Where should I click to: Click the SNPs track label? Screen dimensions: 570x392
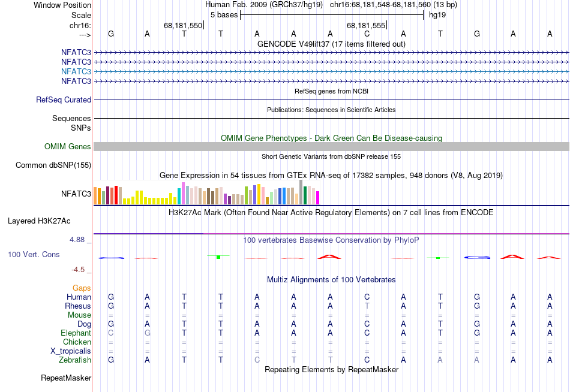click(x=81, y=128)
